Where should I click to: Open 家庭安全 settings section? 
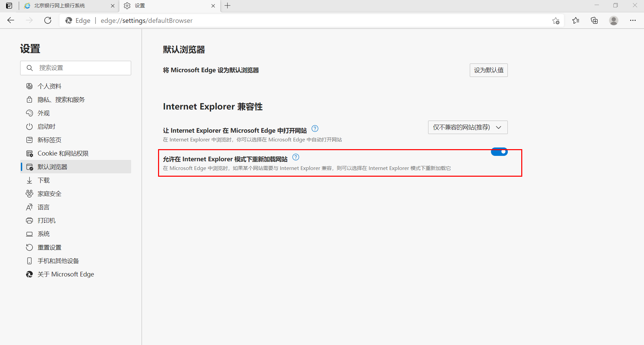pos(76,194)
